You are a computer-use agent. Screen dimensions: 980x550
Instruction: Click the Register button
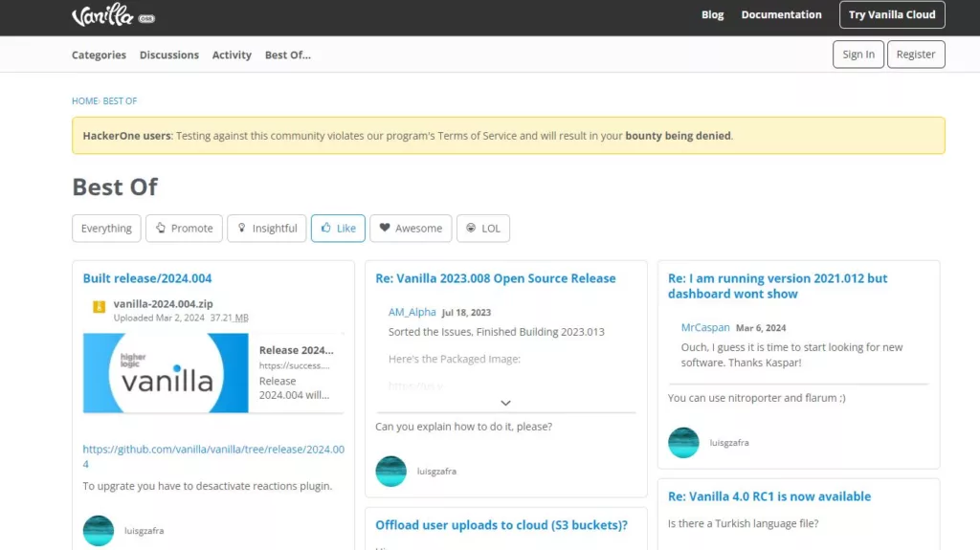point(916,55)
